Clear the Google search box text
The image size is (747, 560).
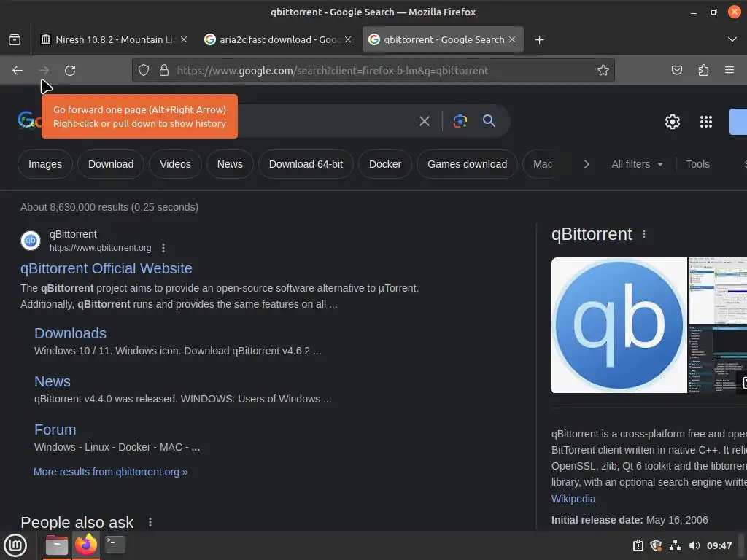[x=424, y=121]
